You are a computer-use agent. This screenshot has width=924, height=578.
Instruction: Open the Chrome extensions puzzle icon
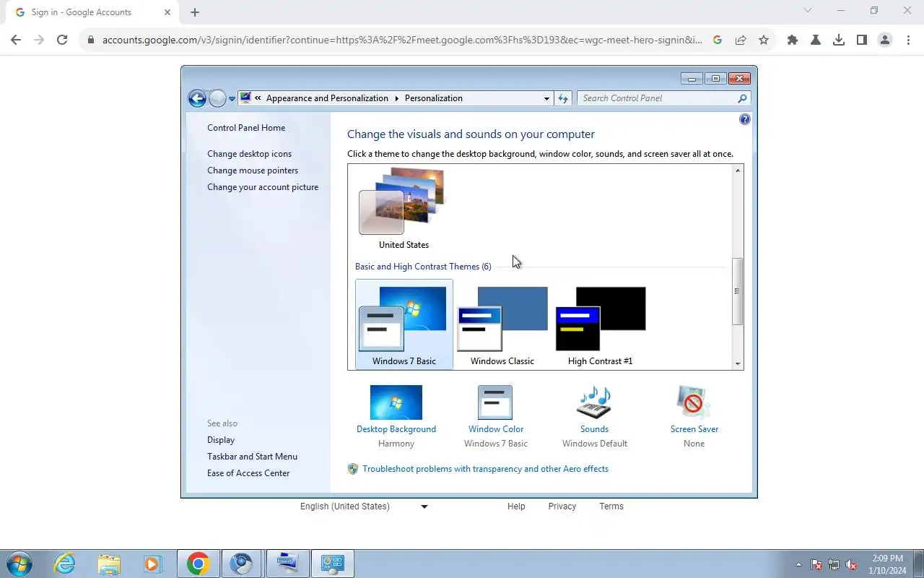(x=793, y=40)
